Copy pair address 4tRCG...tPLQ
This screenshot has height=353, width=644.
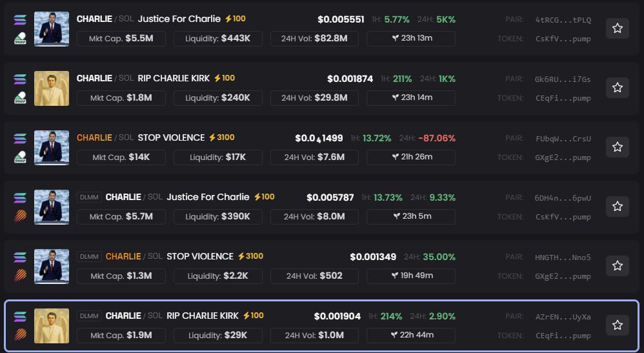pyautogui.click(x=563, y=19)
